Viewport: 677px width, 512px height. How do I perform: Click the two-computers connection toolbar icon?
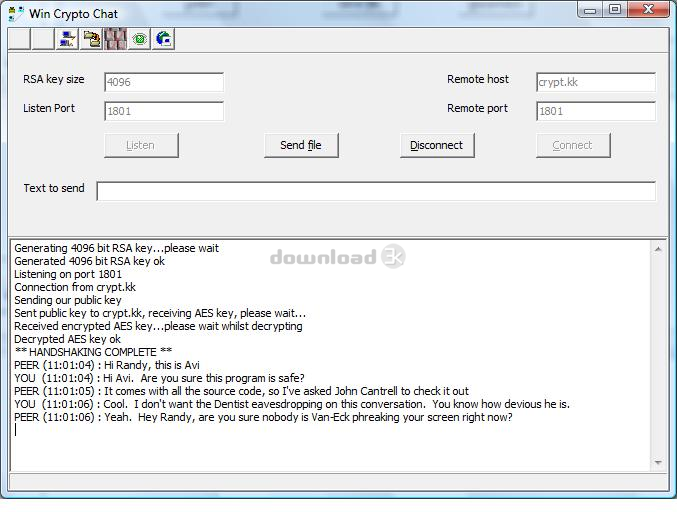pos(67,39)
